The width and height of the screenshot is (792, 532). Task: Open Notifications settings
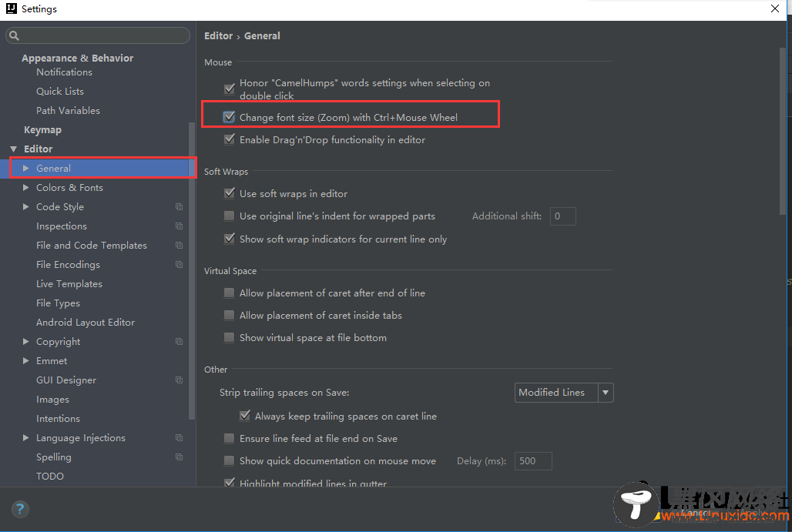coord(64,72)
